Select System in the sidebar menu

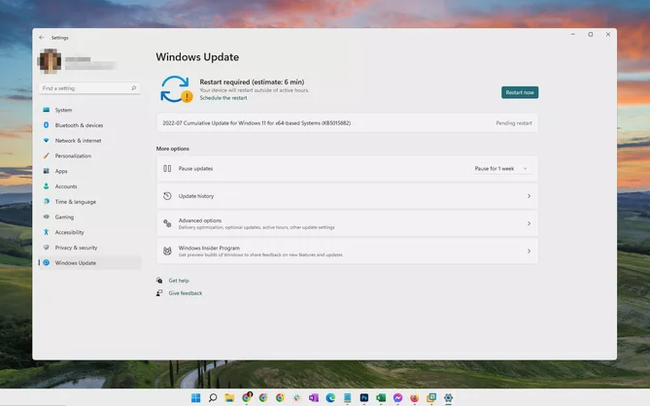point(63,110)
